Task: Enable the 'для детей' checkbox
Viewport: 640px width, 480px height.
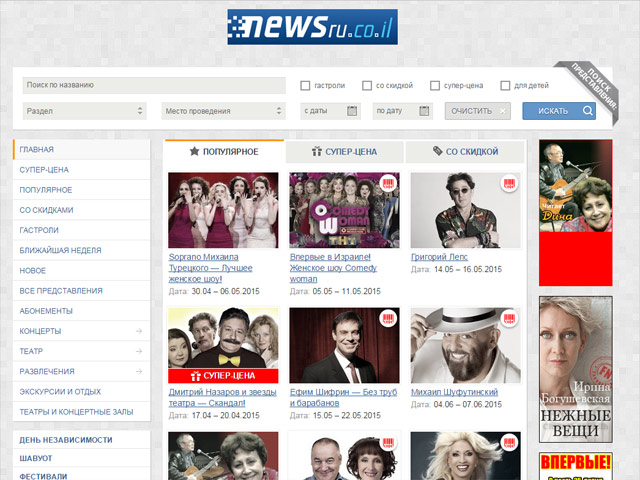Action: click(x=505, y=85)
